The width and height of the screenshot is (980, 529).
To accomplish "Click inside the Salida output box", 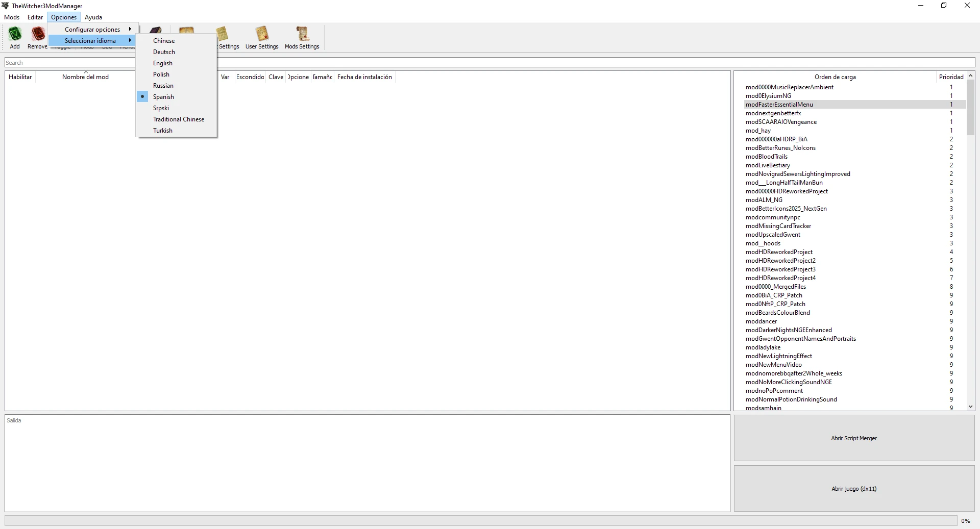I will tap(367, 463).
